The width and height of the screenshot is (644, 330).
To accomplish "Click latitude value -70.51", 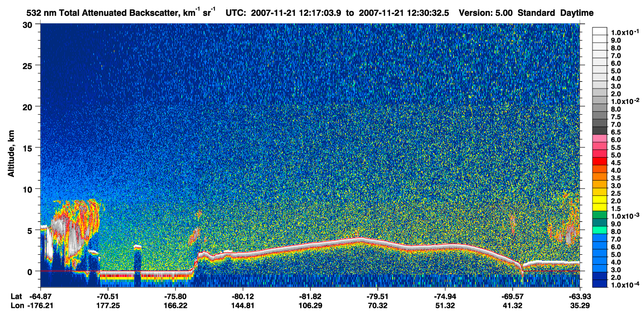I will pyautogui.click(x=108, y=296).
